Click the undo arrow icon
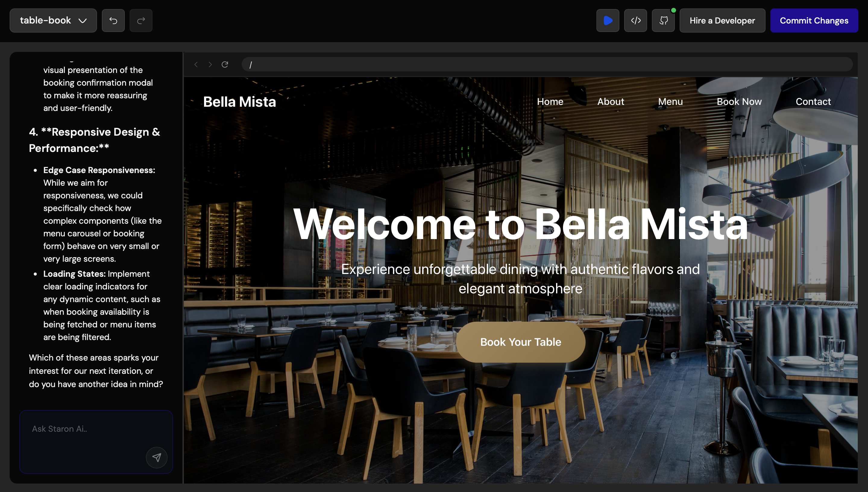The height and width of the screenshot is (492, 868). coord(113,20)
